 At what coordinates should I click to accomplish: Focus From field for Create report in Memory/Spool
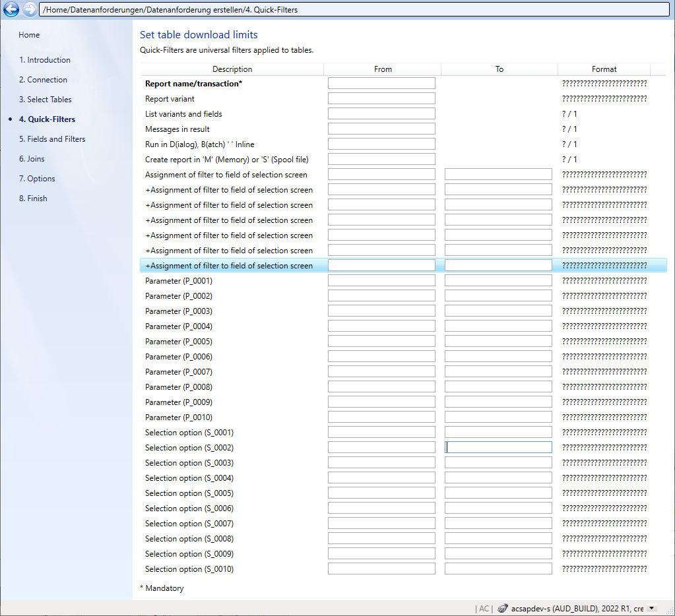381,159
